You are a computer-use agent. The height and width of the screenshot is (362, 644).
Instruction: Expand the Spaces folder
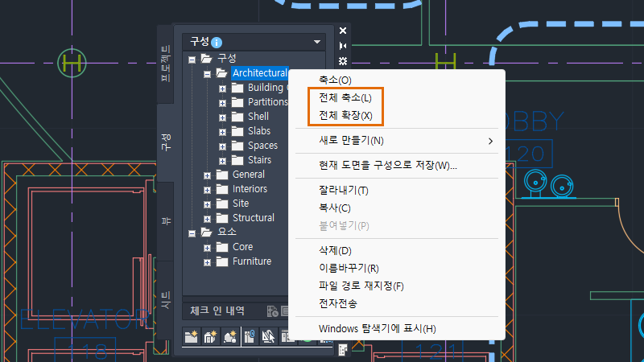coord(222,146)
